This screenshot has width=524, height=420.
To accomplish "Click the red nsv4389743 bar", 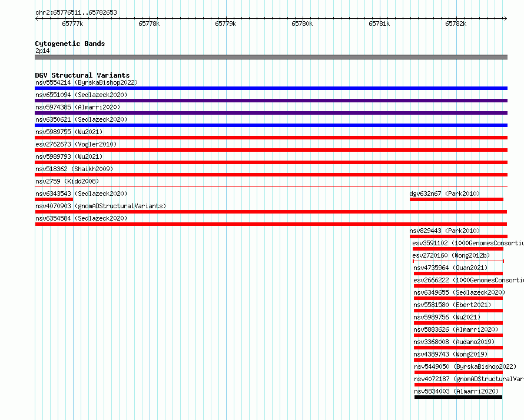I will coord(458,360).
